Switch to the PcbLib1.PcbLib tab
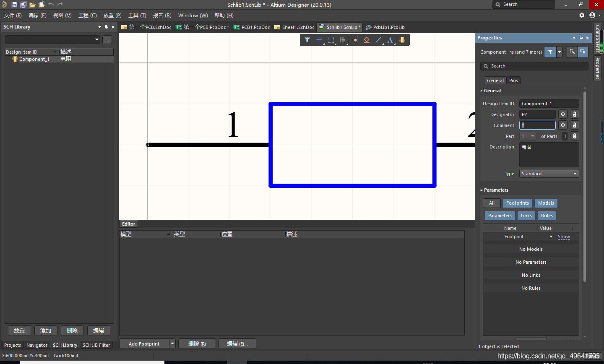 click(385, 27)
